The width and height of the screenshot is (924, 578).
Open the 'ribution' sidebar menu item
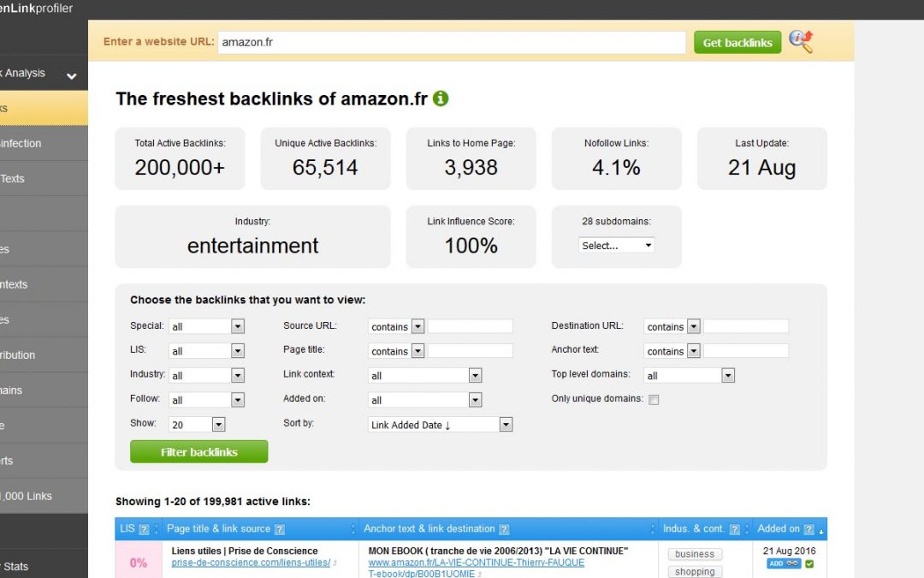[x=44, y=355]
